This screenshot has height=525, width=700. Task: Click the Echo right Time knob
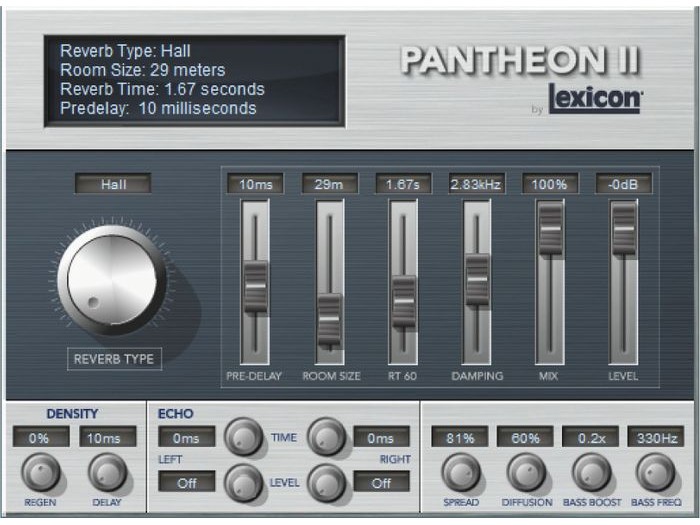coord(327,437)
